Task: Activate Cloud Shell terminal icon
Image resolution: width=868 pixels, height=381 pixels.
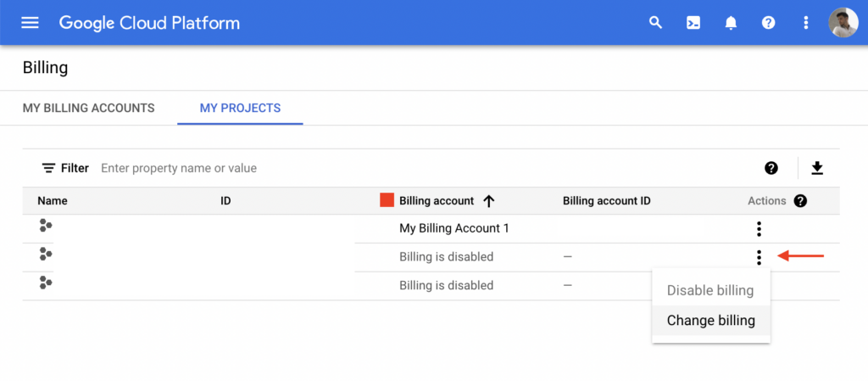Action: point(693,23)
